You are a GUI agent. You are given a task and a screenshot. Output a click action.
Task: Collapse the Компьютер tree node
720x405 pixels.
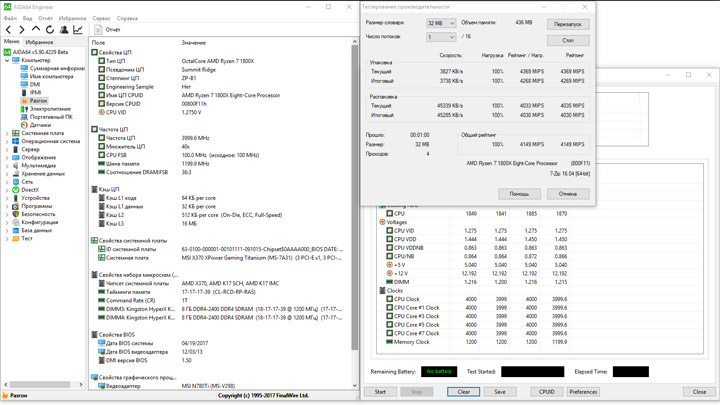(x=7, y=60)
